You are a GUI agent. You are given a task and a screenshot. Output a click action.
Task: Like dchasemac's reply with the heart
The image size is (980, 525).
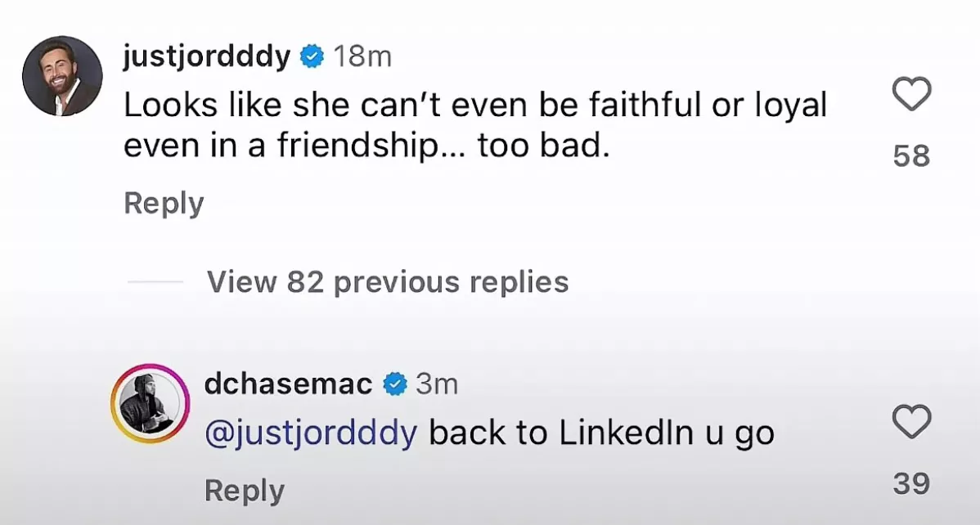(910, 422)
